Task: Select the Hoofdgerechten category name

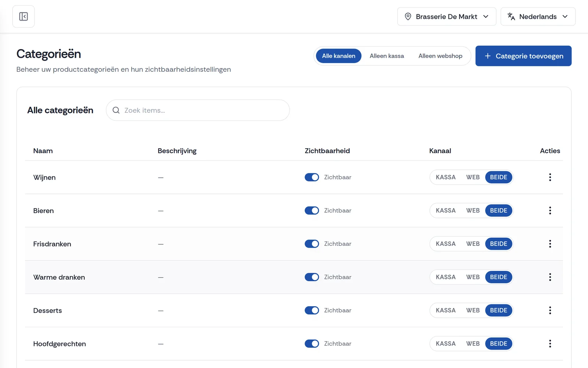Action: tap(60, 344)
